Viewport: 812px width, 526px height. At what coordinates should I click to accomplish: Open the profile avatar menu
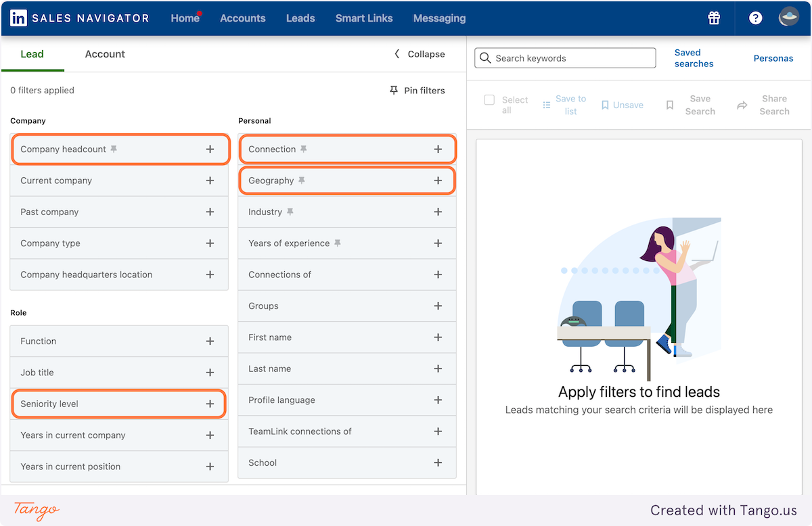789,18
